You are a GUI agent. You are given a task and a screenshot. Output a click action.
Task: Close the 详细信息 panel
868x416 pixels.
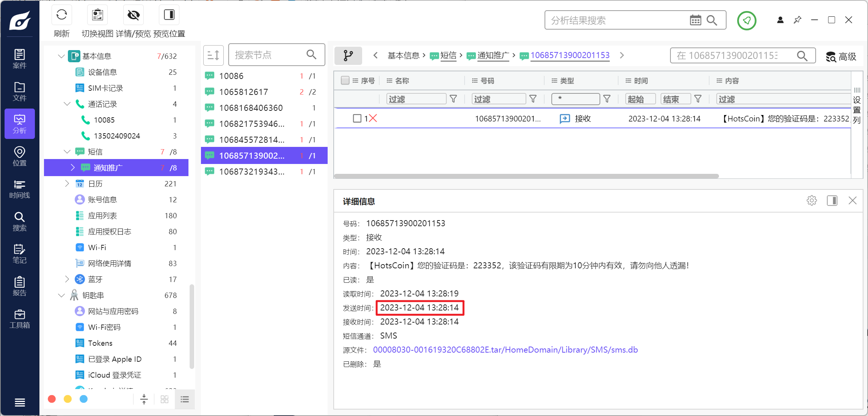(852, 200)
